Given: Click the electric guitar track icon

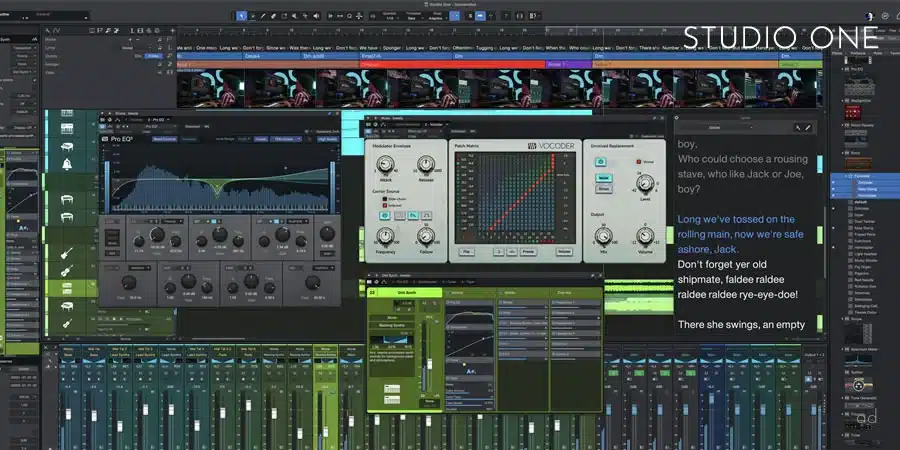Looking at the screenshot, I should [x=67, y=253].
